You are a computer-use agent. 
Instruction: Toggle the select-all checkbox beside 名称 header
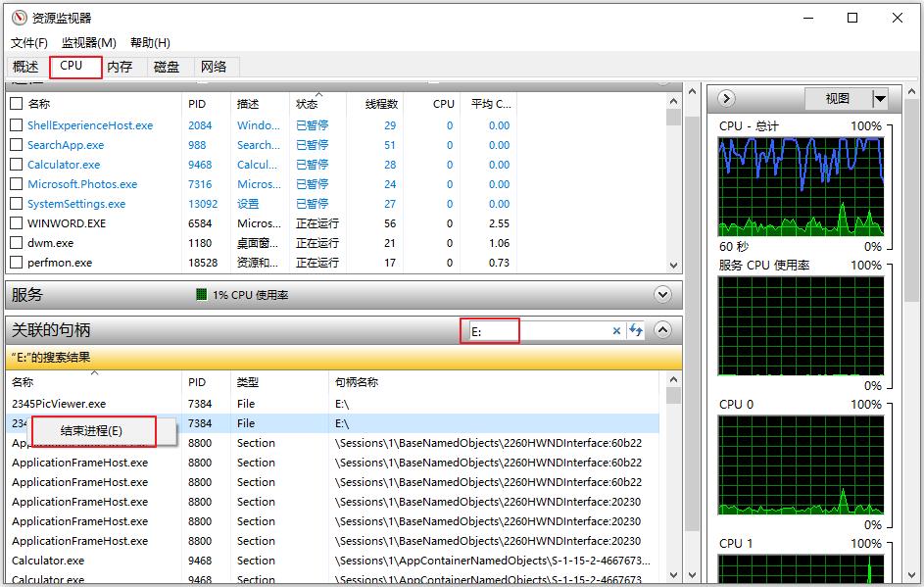coord(17,104)
